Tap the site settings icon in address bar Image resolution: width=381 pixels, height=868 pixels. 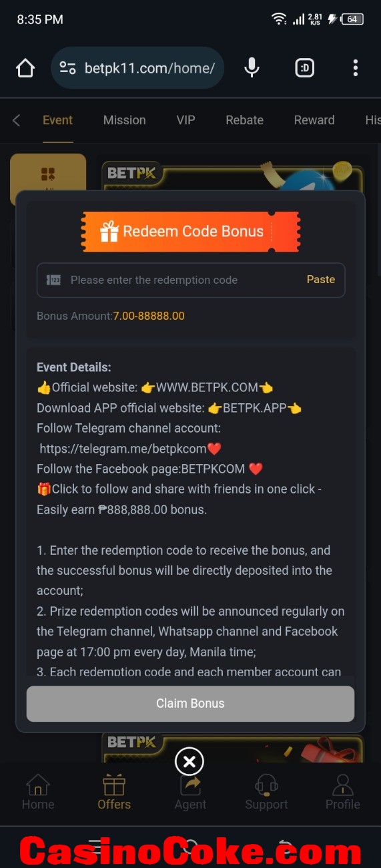[67, 68]
